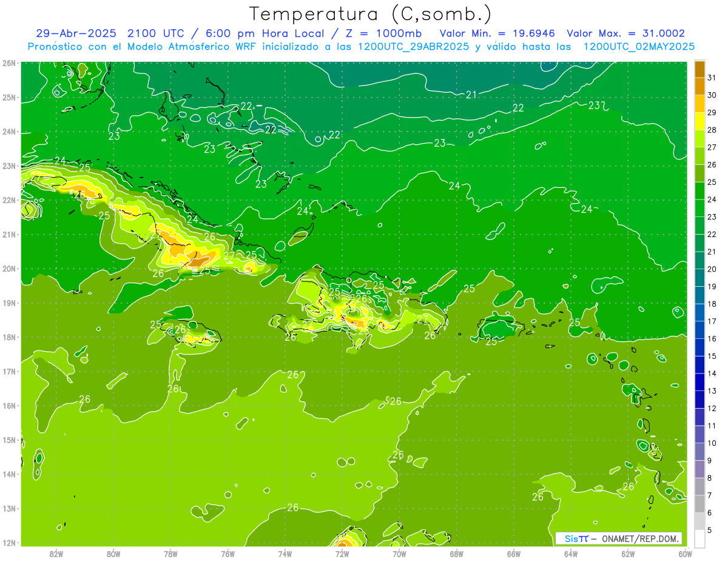Click the "13N" latitude axis label
Screen dimensions: 728x562
coord(8,508)
